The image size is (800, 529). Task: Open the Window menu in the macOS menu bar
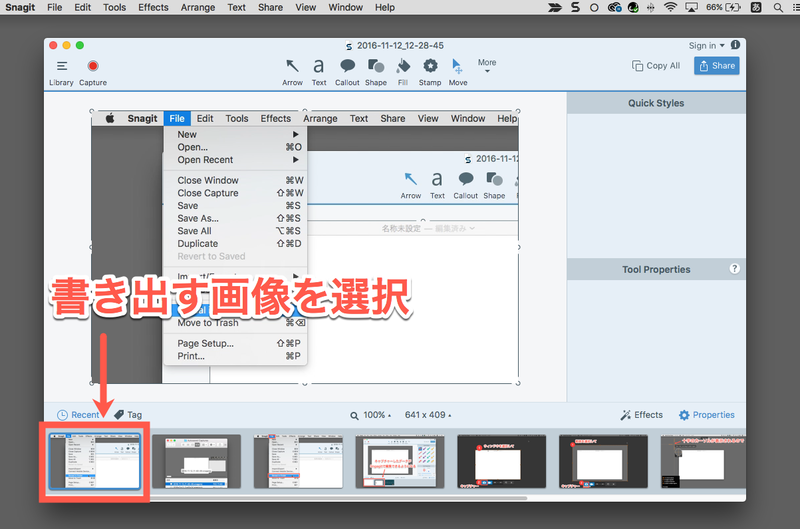[345, 7]
